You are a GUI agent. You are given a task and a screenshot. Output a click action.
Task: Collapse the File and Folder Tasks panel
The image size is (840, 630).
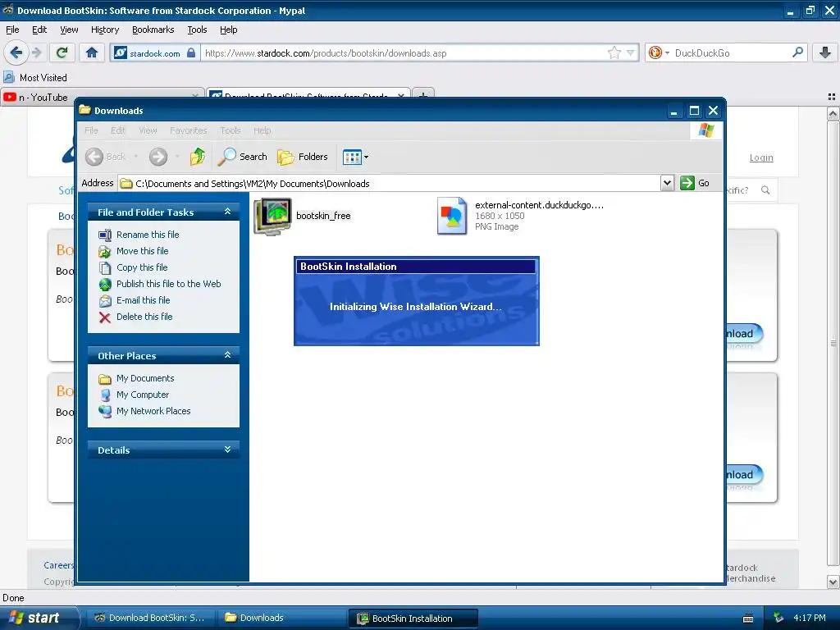(x=228, y=212)
